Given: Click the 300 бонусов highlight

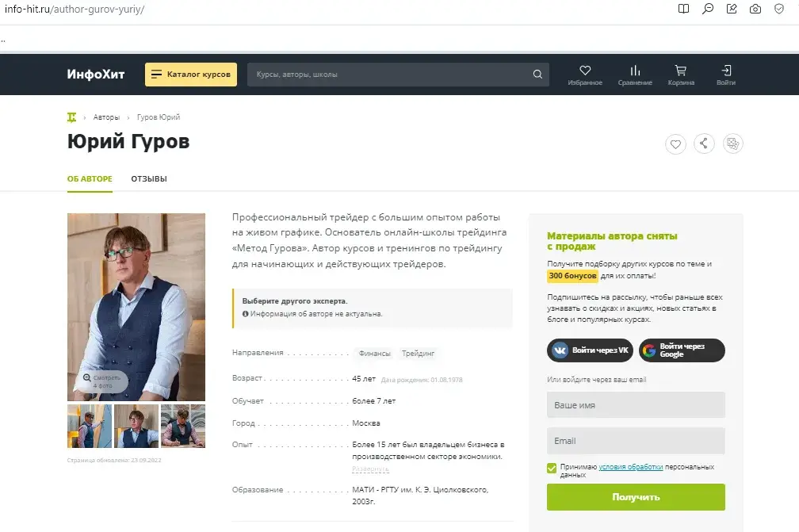Looking at the screenshot, I should (573, 276).
